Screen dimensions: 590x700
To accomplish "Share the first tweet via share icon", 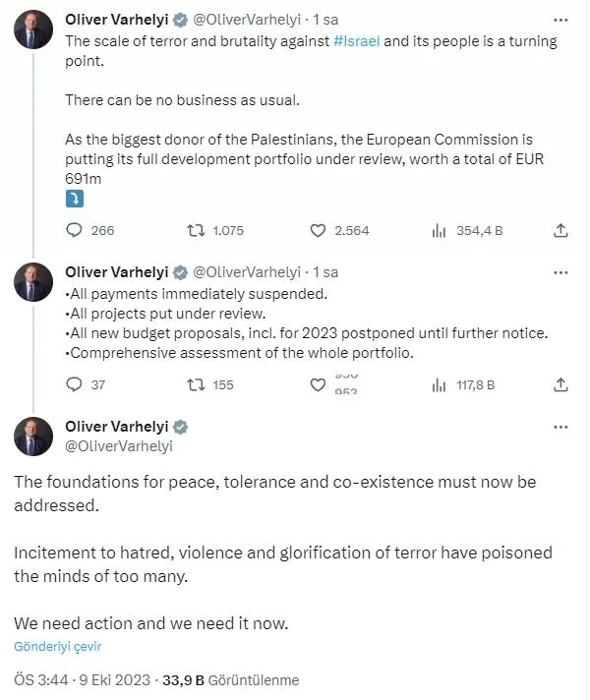I will coord(560,230).
